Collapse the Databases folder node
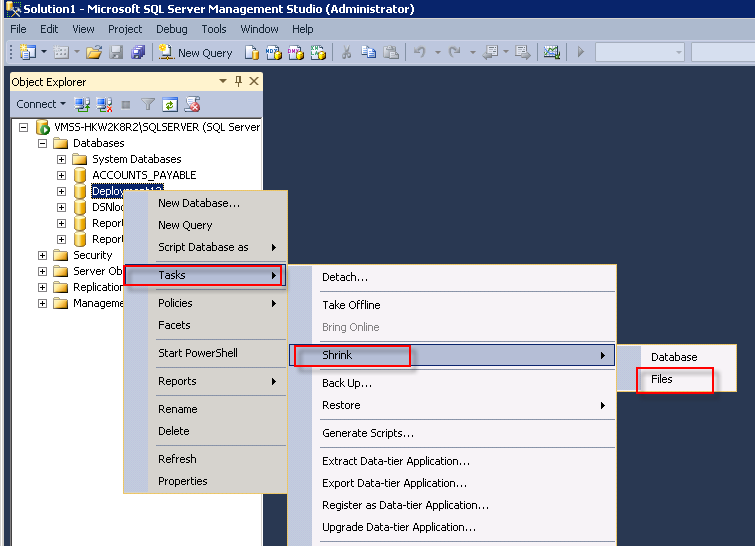 point(42,143)
